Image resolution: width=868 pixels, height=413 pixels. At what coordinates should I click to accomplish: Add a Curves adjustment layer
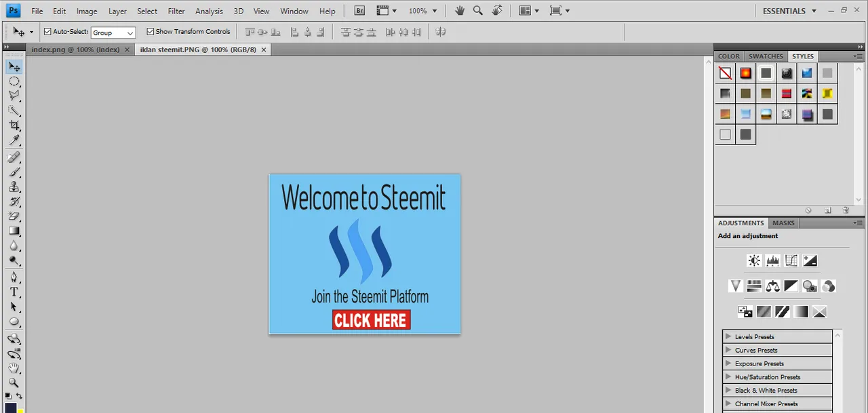coord(791,260)
